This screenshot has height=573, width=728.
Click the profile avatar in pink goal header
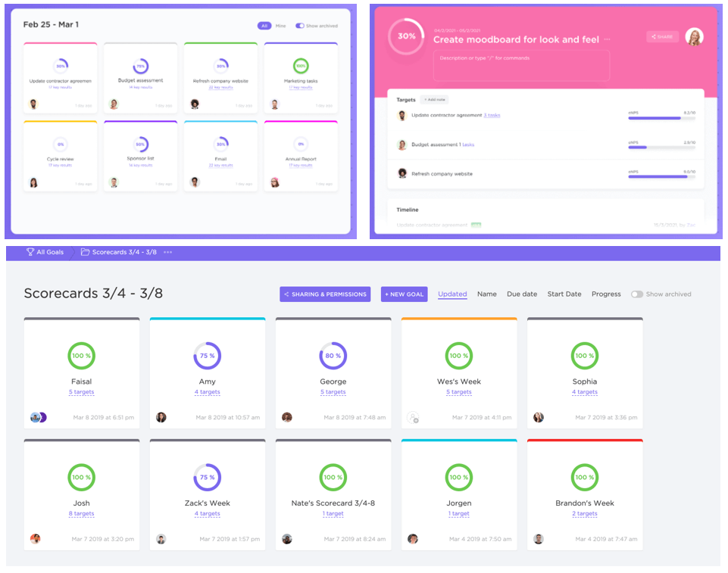click(x=694, y=36)
